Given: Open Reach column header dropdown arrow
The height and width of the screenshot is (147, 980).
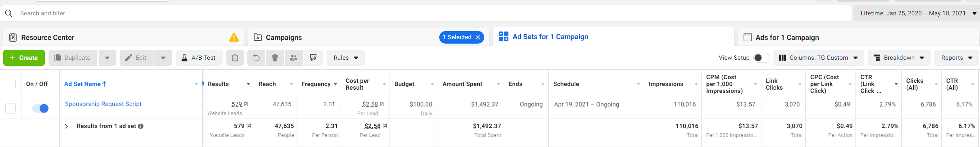Looking at the screenshot, I should point(291,84).
